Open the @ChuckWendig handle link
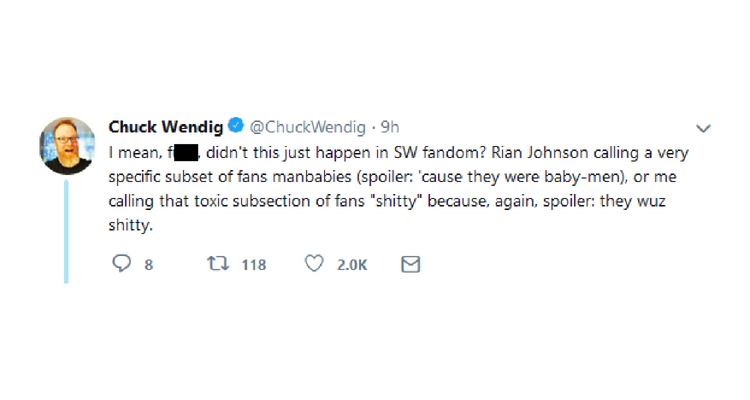The width and height of the screenshot is (750, 400). 305,128
